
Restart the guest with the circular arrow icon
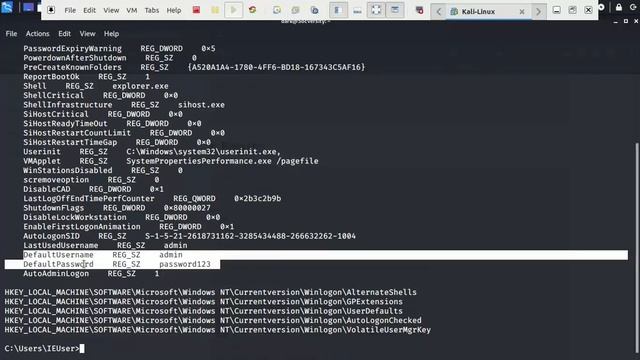pos(253,10)
